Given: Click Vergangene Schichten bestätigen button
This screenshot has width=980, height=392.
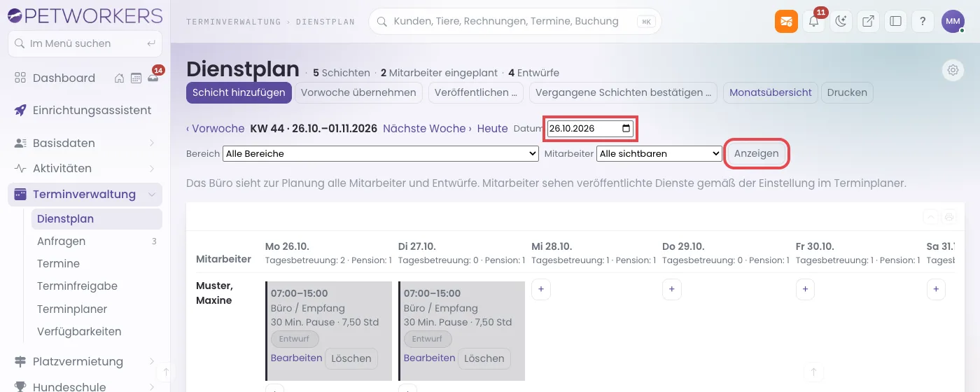Looking at the screenshot, I should tap(624, 92).
